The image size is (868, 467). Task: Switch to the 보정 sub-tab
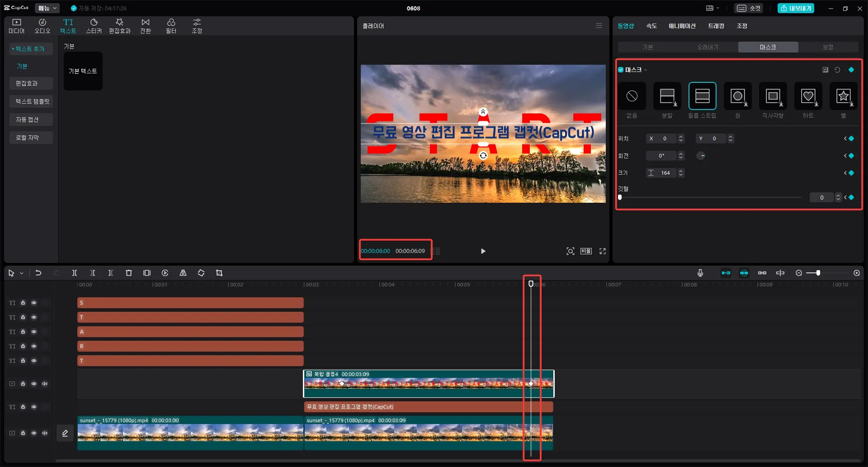pyautogui.click(x=828, y=47)
